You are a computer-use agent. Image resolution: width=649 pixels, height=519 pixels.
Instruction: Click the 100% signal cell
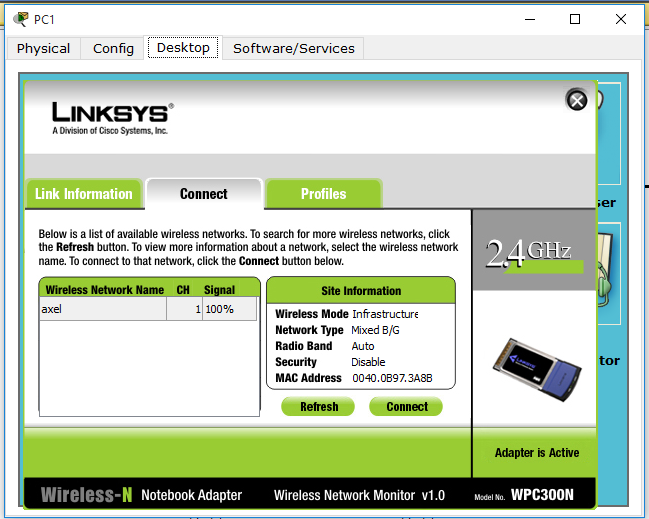(229, 309)
